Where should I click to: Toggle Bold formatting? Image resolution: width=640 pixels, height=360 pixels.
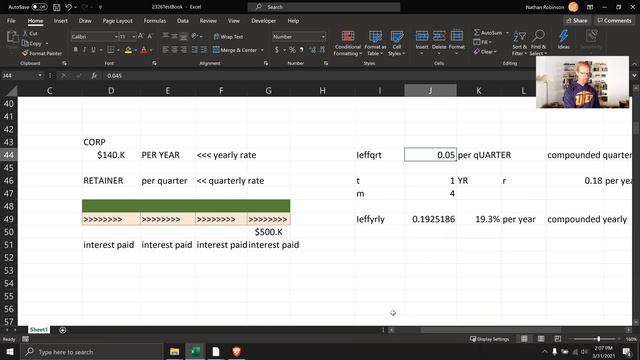76,50
